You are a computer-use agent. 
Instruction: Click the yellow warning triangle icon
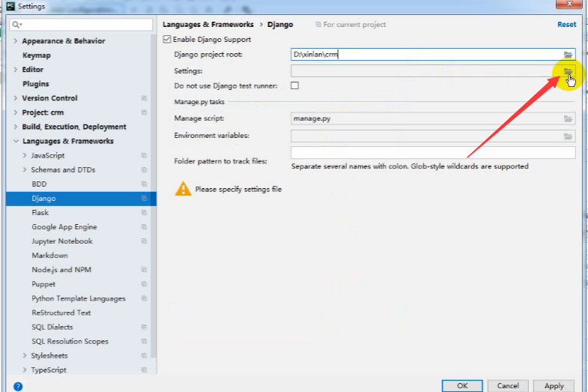(x=183, y=189)
